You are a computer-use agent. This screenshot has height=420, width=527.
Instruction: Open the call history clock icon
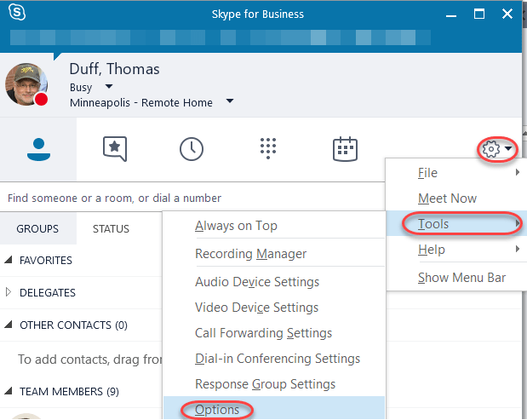click(x=192, y=148)
